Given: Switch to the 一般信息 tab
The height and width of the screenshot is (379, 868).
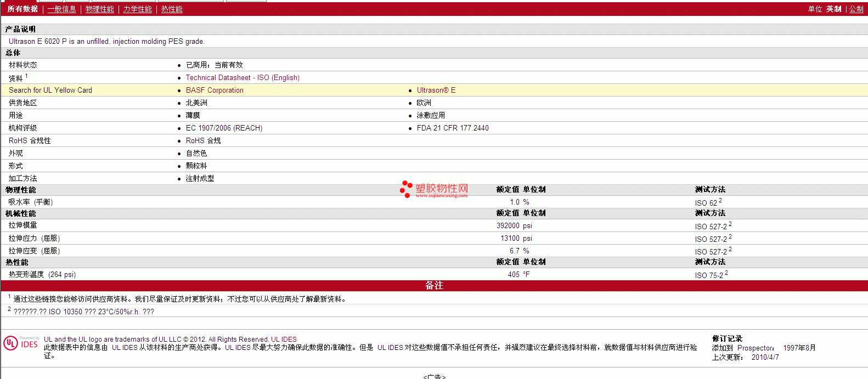Looking at the screenshot, I should coord(61,9).
